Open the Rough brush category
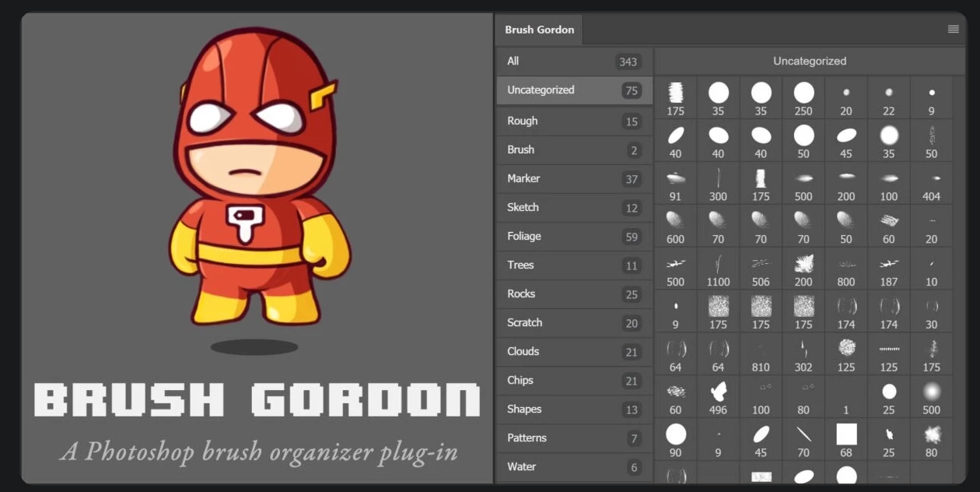The width and height of the screenshot is (980, 492). (574, 121)
